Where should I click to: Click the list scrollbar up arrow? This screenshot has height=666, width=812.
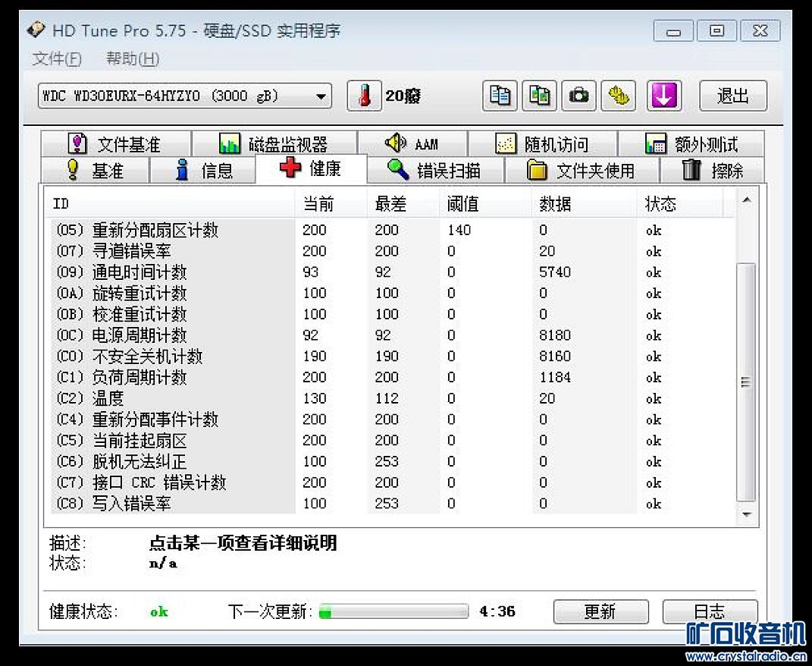click(746, 200)
